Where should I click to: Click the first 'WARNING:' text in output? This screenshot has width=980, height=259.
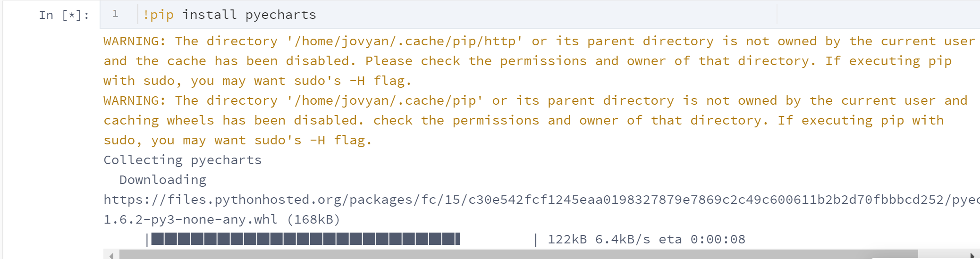click(135, 41)
